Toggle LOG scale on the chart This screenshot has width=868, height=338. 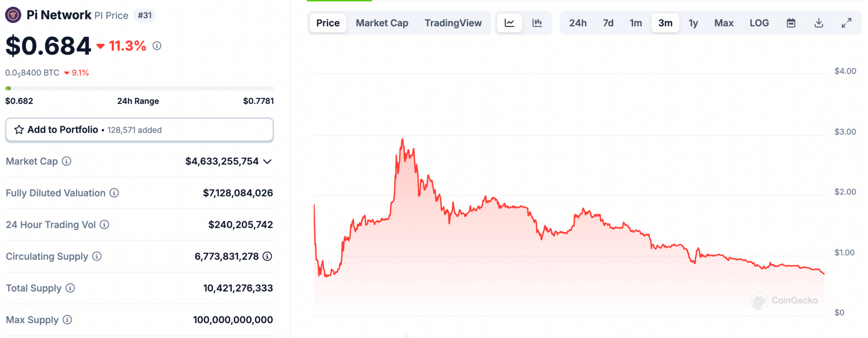click(759, 23)
